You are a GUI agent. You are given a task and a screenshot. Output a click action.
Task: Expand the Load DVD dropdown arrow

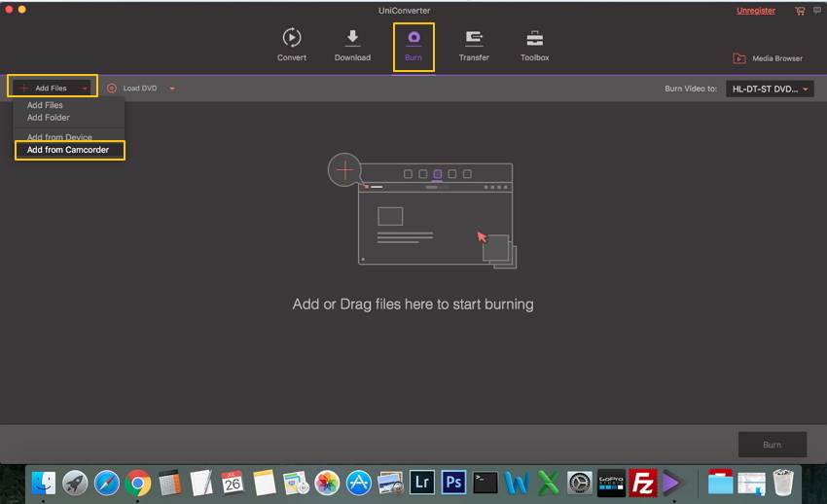(x=172, y=89)
